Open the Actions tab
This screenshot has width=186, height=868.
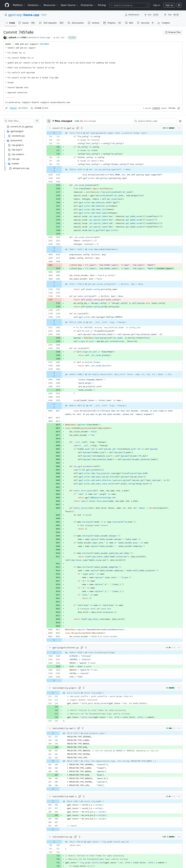pos(93,23)
